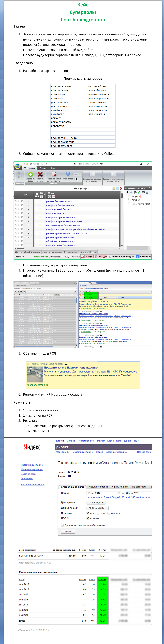This screenshot has height=644, width=164.
Task: Expand row 9 plus in phrase table
Action: pyautogui.click(x=16, y=233)
